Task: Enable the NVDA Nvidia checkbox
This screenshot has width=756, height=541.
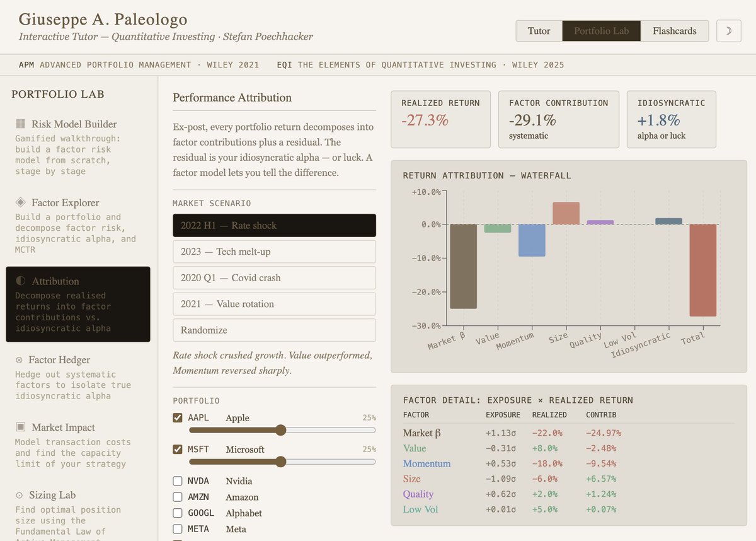Action: pos(177,480)
